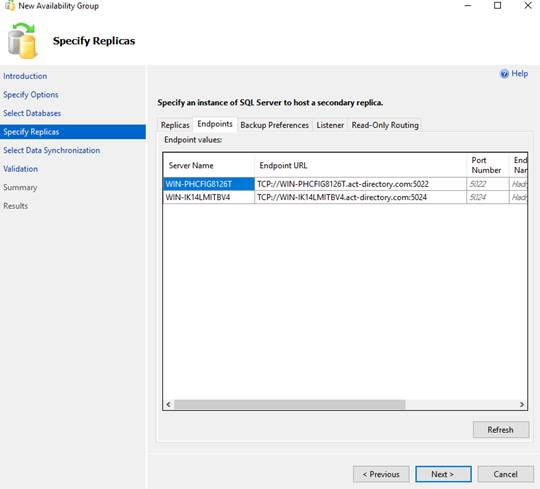Click endpoint URL ending with :5022
This screenshot has width=540, height=489.
click(x=360, y=184)
